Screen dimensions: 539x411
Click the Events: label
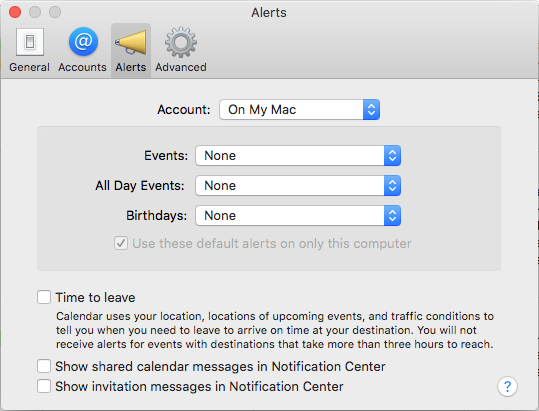pos(166,156)
